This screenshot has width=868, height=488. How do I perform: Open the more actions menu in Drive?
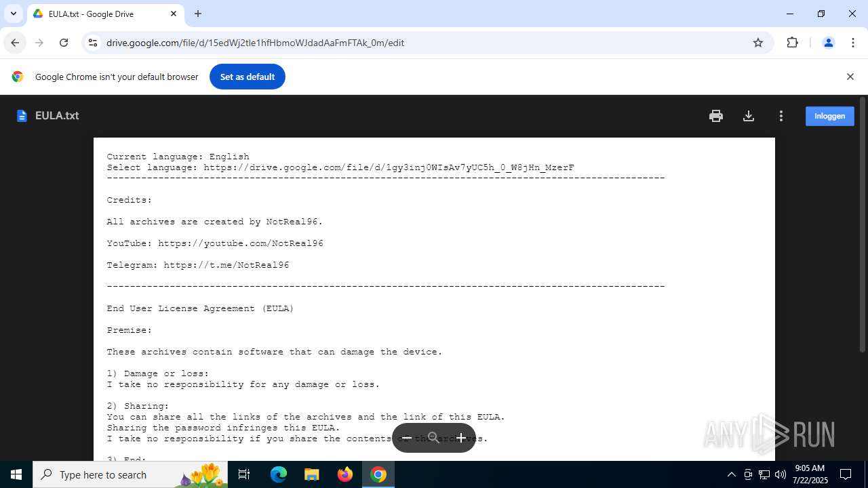tap(781, 116)
